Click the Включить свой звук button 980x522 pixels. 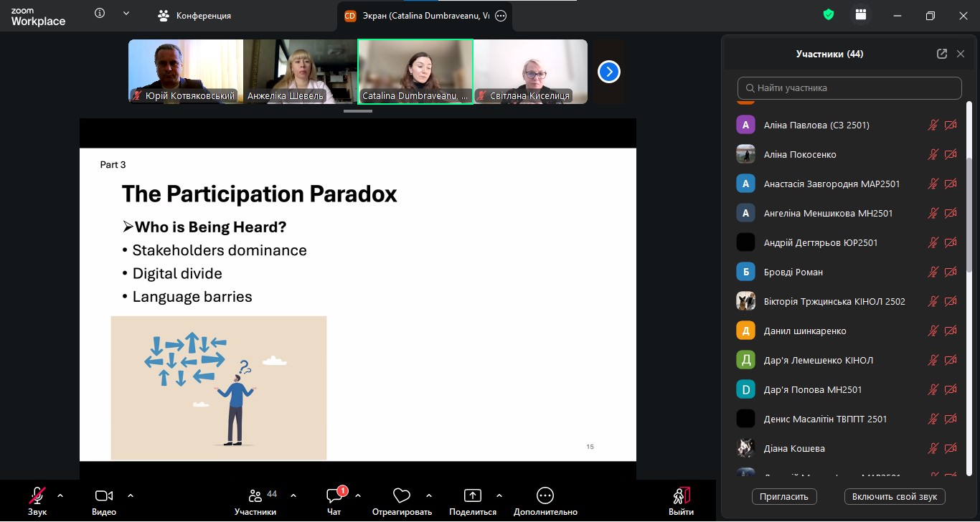(895, 496)
